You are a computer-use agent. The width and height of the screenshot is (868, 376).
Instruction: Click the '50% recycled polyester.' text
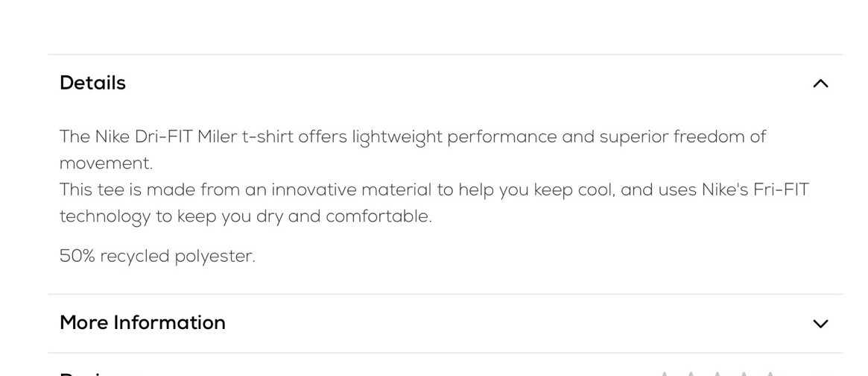pyautogui.click(x=158, y=256)
